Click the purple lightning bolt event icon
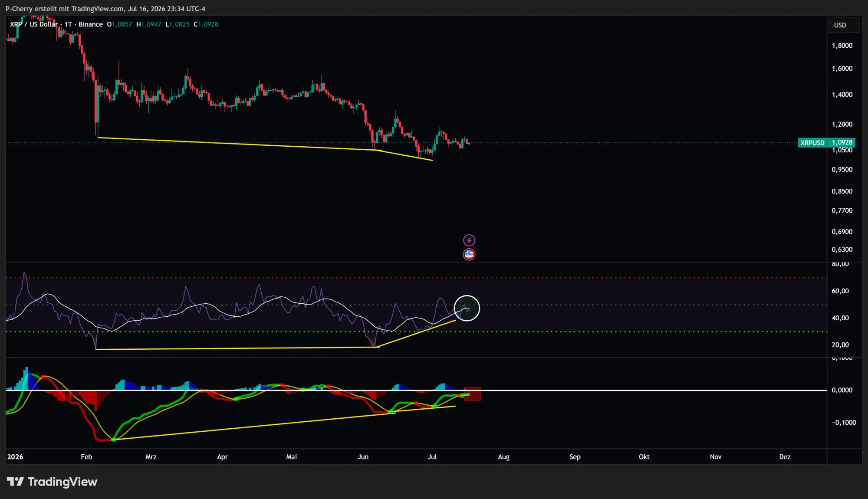The height and width of the screenshot is (499, 868). (x=469, y=240)
